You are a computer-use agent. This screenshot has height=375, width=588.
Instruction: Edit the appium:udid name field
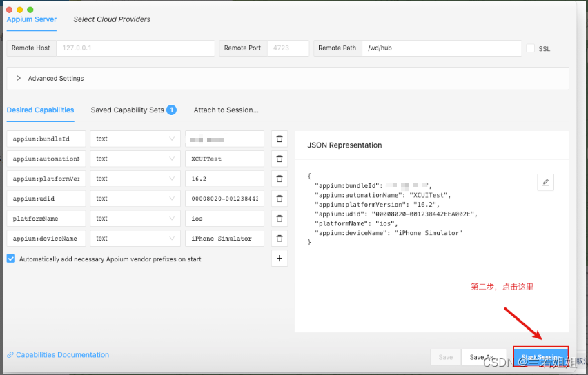(46, 199)
